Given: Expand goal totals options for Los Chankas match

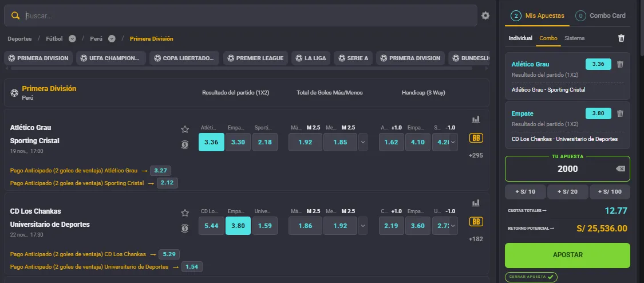Looking at the screenshot, I should [363, 226].
